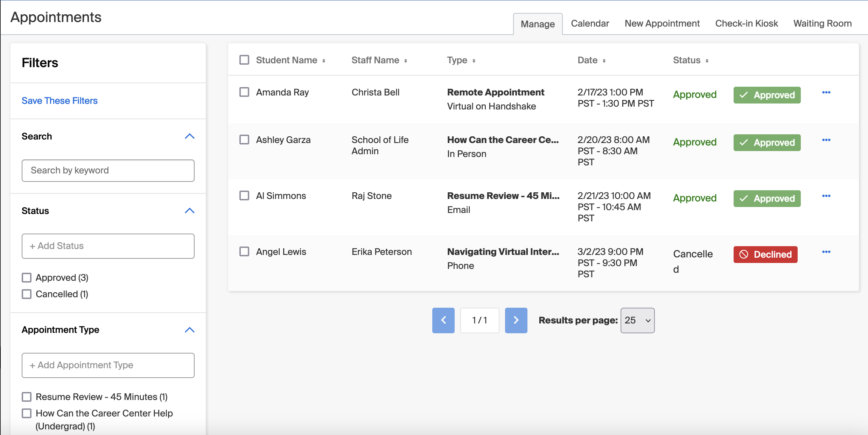Click Approved button for Amanda Ray
This screenshot has height=435, width=868.
pos(767,95)
